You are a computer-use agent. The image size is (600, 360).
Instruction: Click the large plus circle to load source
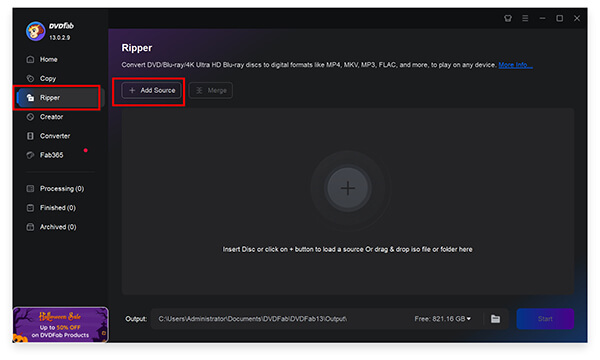click(x=347, y=188)
